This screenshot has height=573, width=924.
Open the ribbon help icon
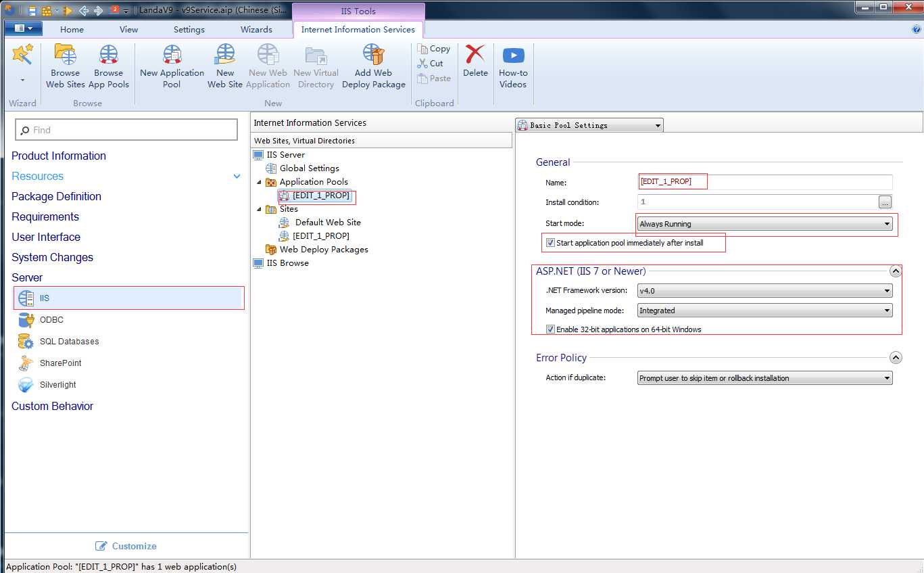917,30
